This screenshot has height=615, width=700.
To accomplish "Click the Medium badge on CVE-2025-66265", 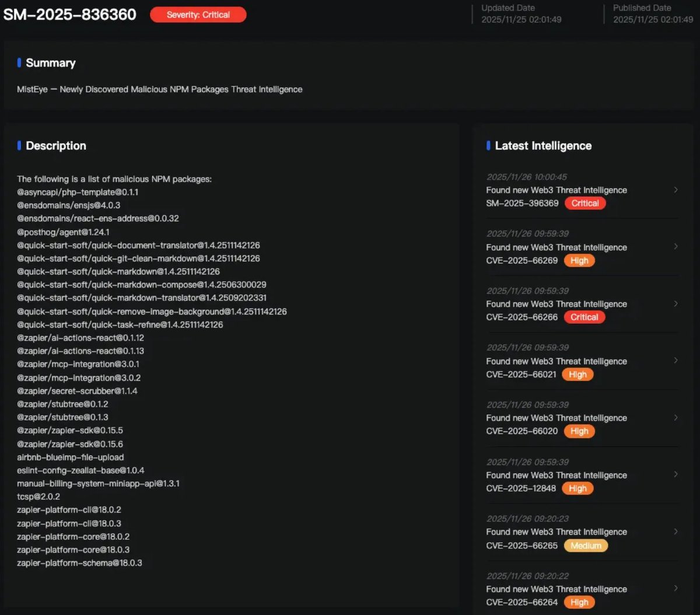I will [x=586, y=546].
